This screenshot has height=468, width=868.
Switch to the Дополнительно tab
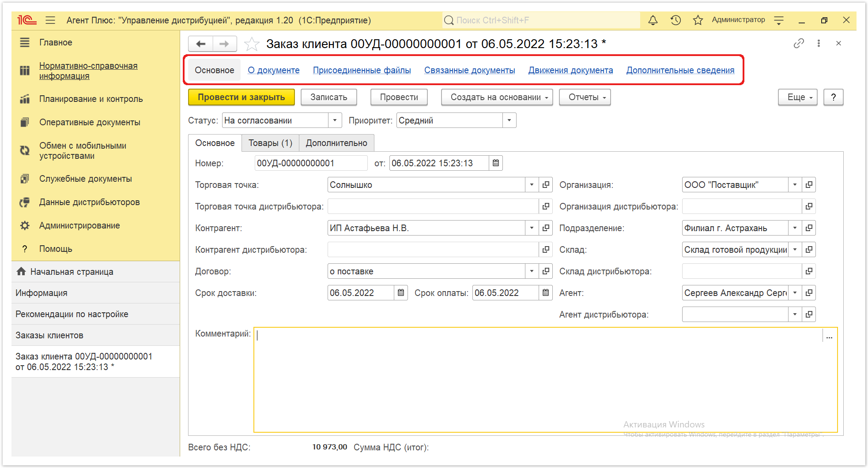point(336,143)
